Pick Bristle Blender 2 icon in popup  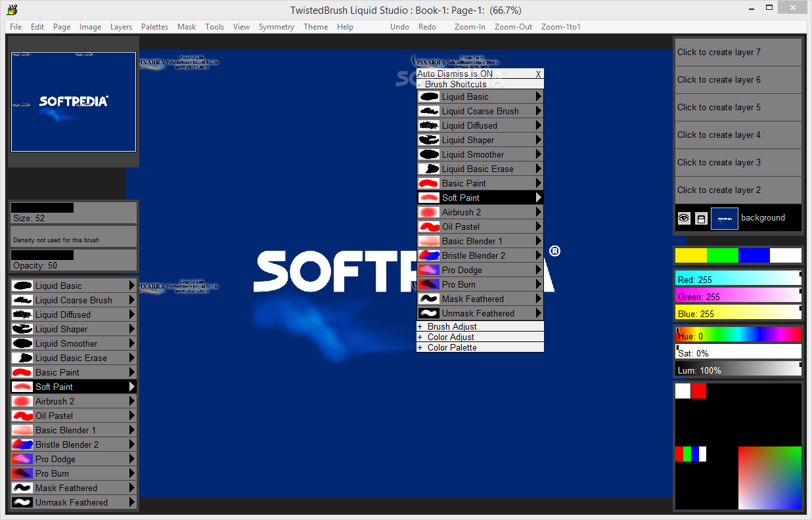[x=429, y=255]
